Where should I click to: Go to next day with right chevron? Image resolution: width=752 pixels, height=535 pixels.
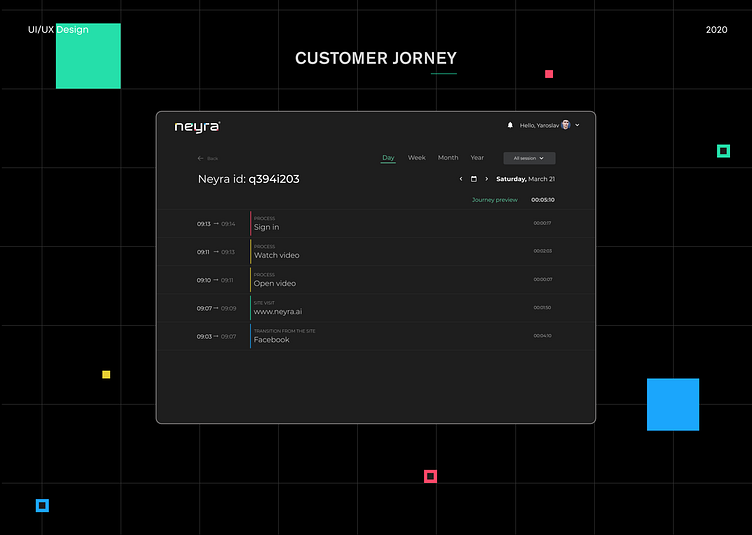point(486,179)
